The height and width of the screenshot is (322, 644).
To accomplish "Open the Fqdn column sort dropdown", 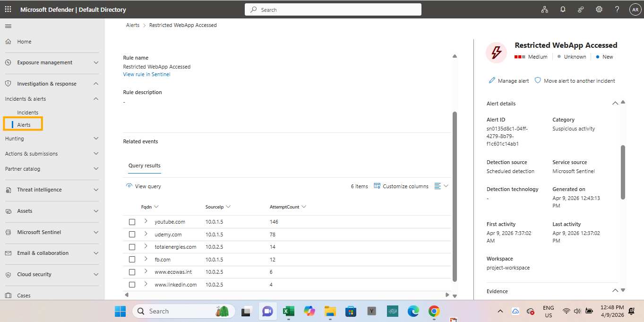I will click(156, 207).
